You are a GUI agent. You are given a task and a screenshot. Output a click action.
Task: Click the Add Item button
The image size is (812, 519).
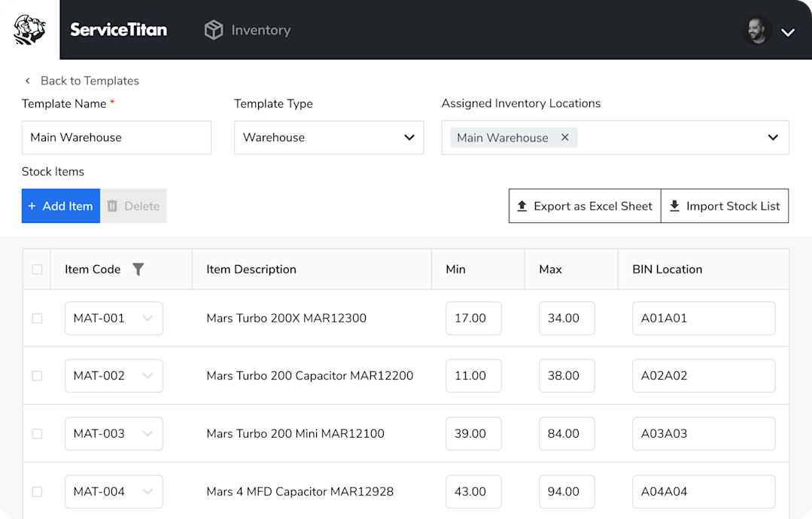coord(61,206)
